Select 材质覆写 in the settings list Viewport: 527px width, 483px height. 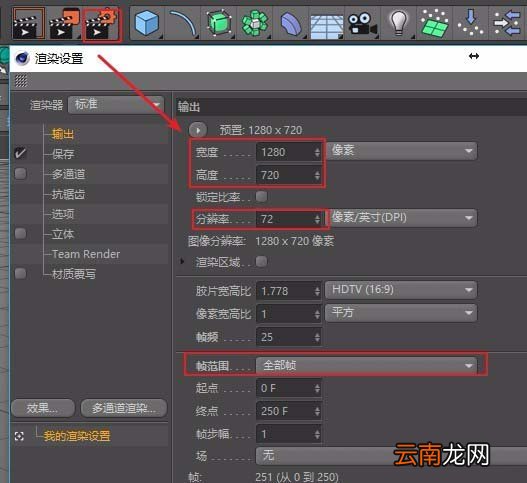point(74,274)
